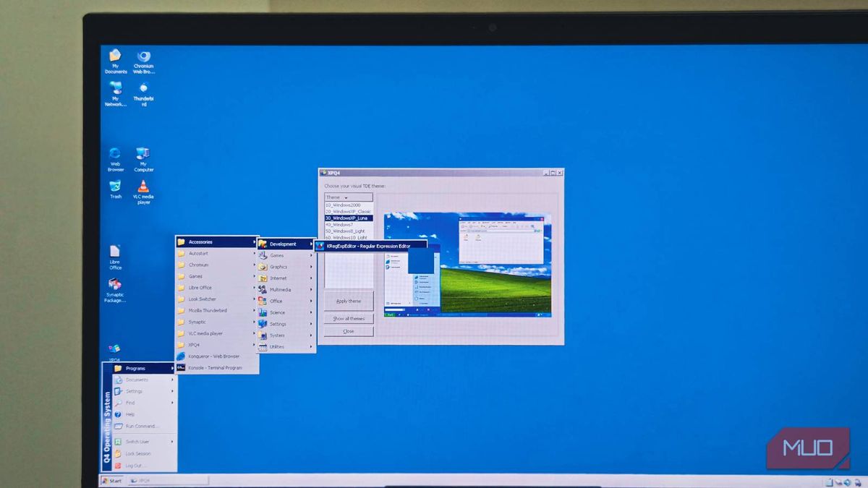Click the Theme column header dropdown
The width and height of the screenshot is (868, 488).
click(x=349, y=197)
